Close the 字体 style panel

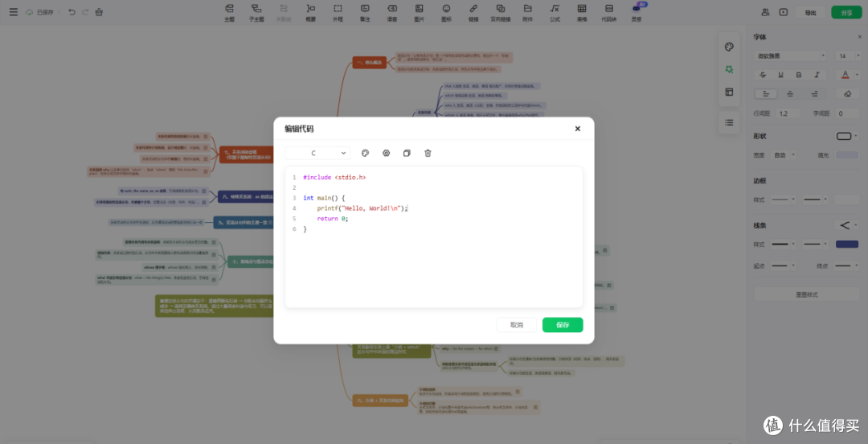click(859, 37)
